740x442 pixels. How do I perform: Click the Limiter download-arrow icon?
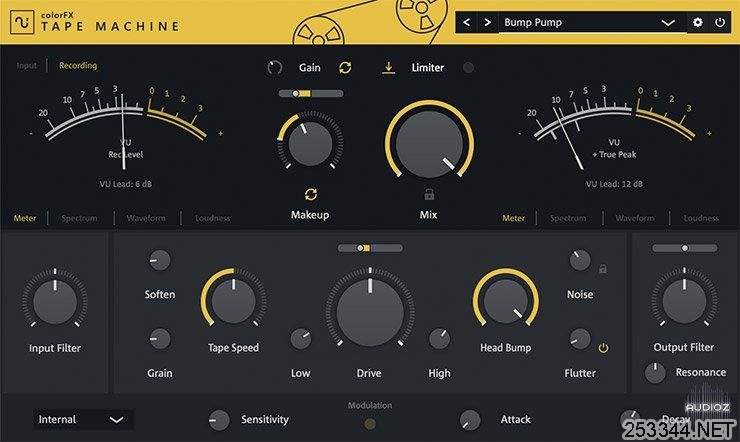(x=388, y=67)
